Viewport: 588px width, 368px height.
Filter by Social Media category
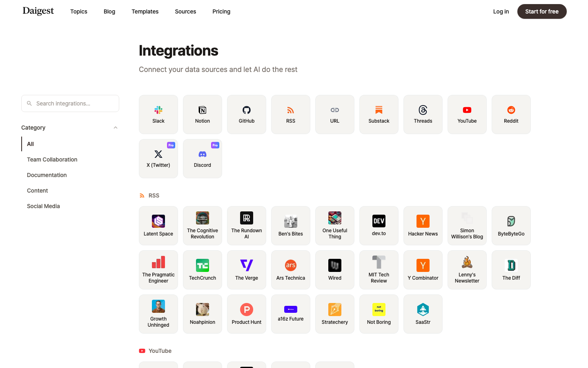pyautogui.click(x=70, y=206)
